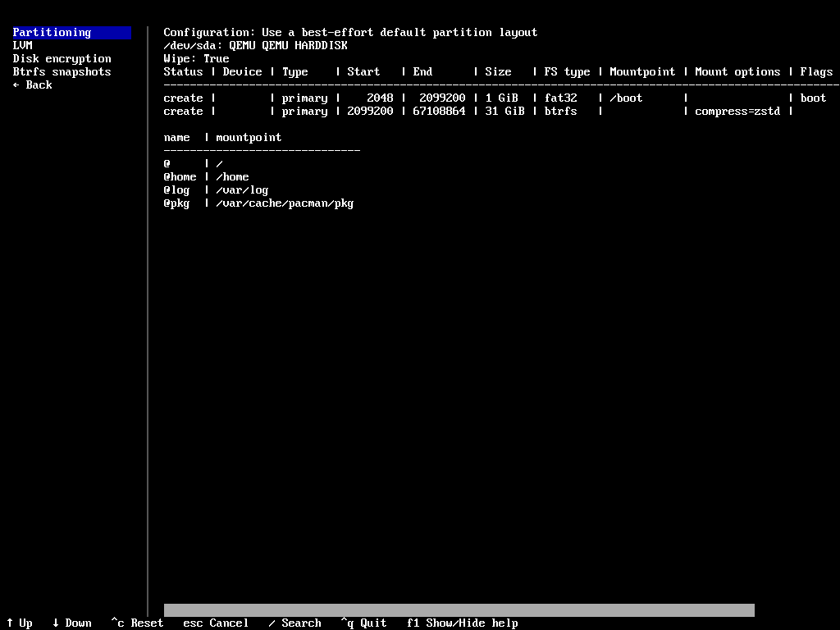Click the horizontal scrollbar at bottom
This screenshot has width=840, height=630.
click(459, 610)
